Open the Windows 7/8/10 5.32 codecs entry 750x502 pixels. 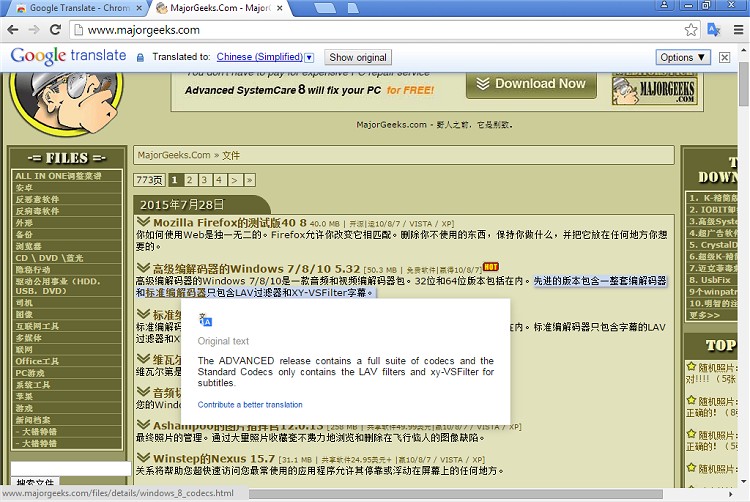click(x=256, y=269)
